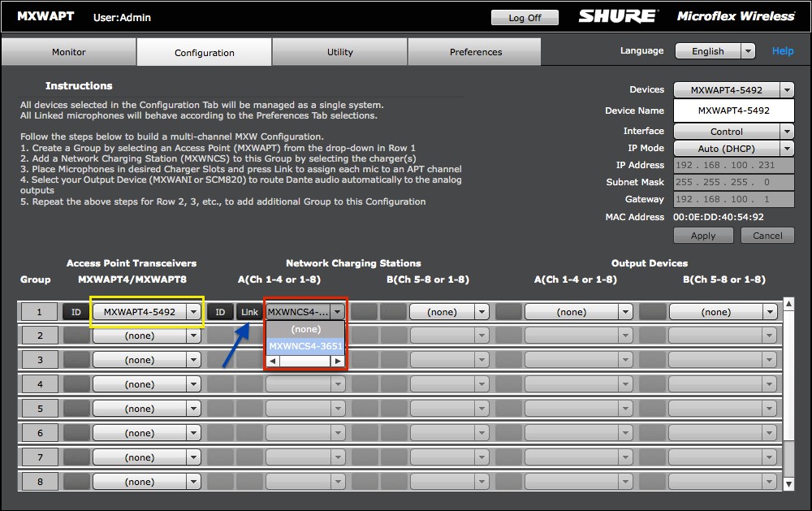Open Group 4 access point dropdown
The height and width of the screenshot is (511, 812).
(x=146, y=384)
